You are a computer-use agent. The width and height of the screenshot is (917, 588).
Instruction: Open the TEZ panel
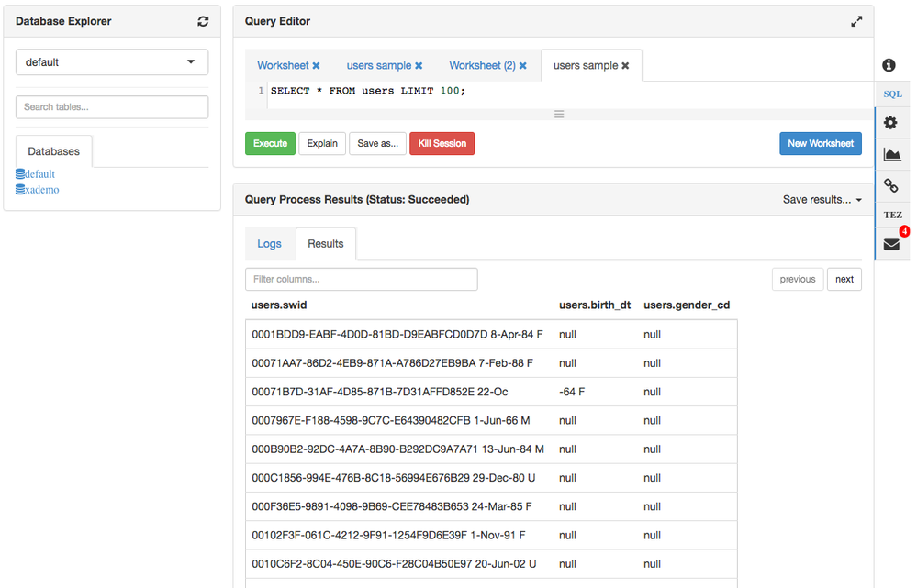pyautogui.click(x=892, y=216)
